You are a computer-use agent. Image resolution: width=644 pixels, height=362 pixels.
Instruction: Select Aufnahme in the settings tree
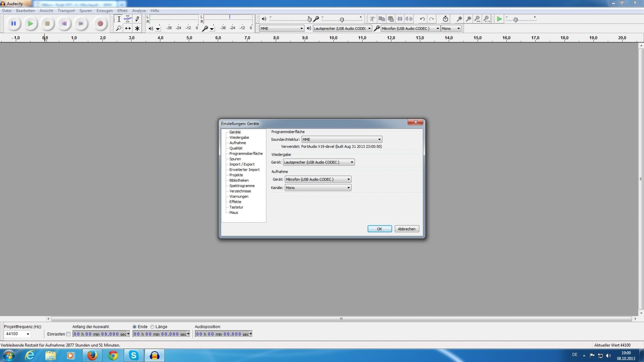point(237,143)
